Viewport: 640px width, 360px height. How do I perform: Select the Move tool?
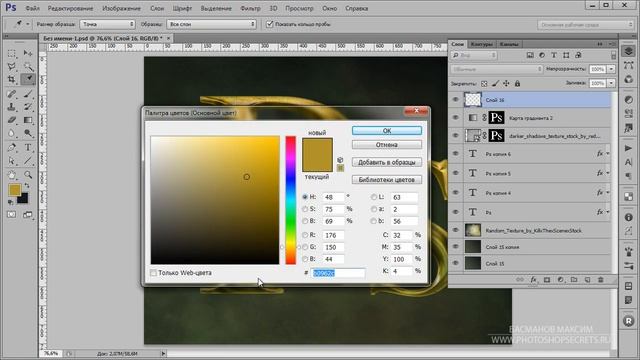(28, 53)
